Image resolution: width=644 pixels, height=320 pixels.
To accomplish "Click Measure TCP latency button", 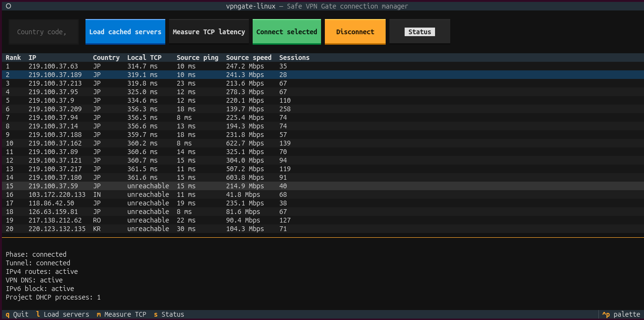I will (209, 32).
